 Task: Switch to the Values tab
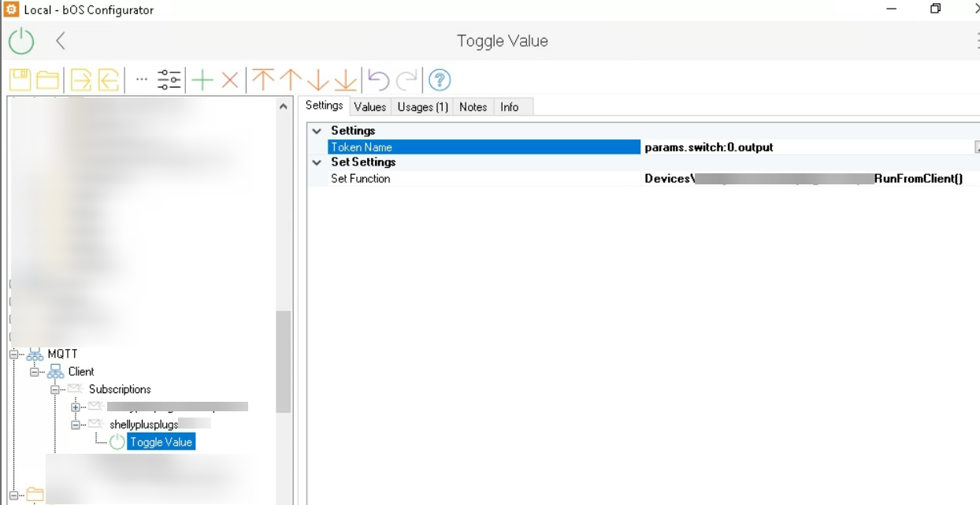pyautogui.click(x=369, y=107)
